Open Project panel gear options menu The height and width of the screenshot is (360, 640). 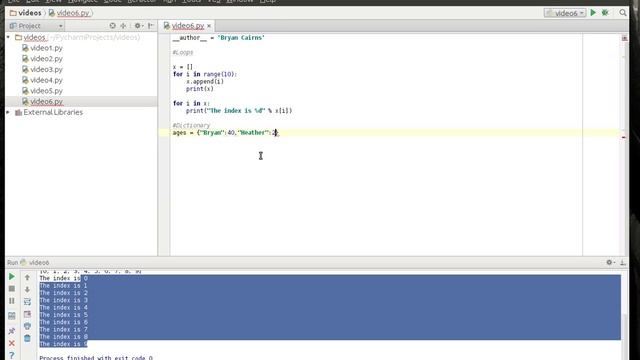click(138, 26)
